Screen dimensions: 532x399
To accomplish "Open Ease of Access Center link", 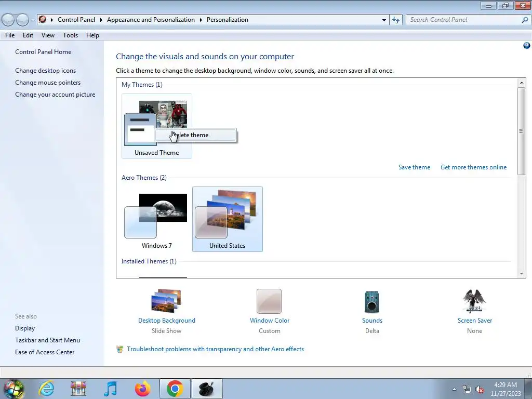I will click(45, 352).
